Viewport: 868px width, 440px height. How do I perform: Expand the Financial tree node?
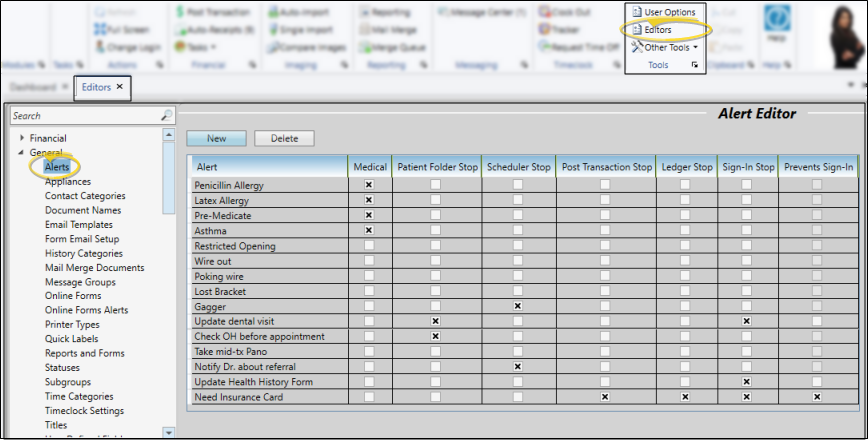point(20,138)
